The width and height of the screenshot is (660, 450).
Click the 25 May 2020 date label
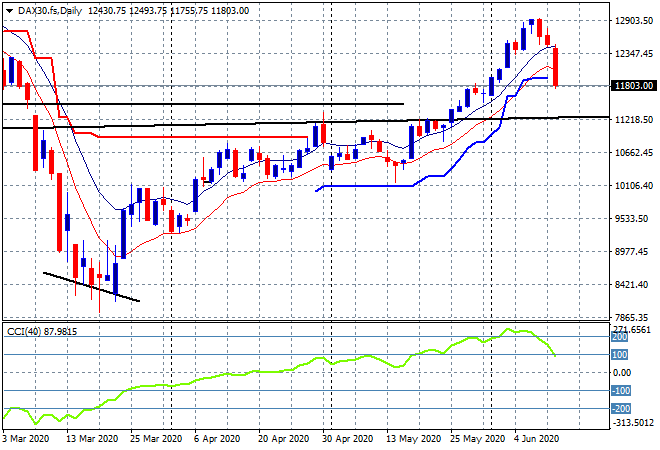[477, 439]
